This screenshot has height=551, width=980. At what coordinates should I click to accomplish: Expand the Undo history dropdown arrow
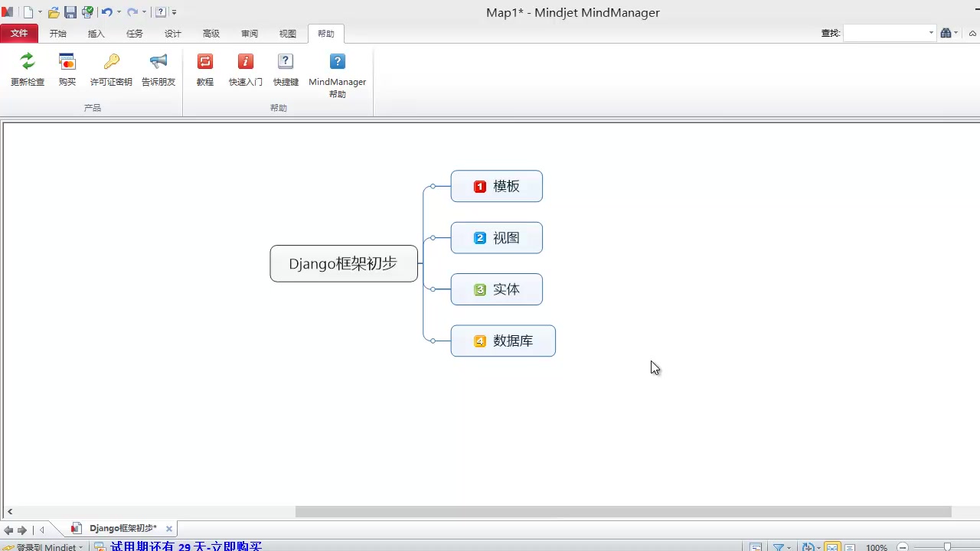pyautogui.click(x=119, y=12)
